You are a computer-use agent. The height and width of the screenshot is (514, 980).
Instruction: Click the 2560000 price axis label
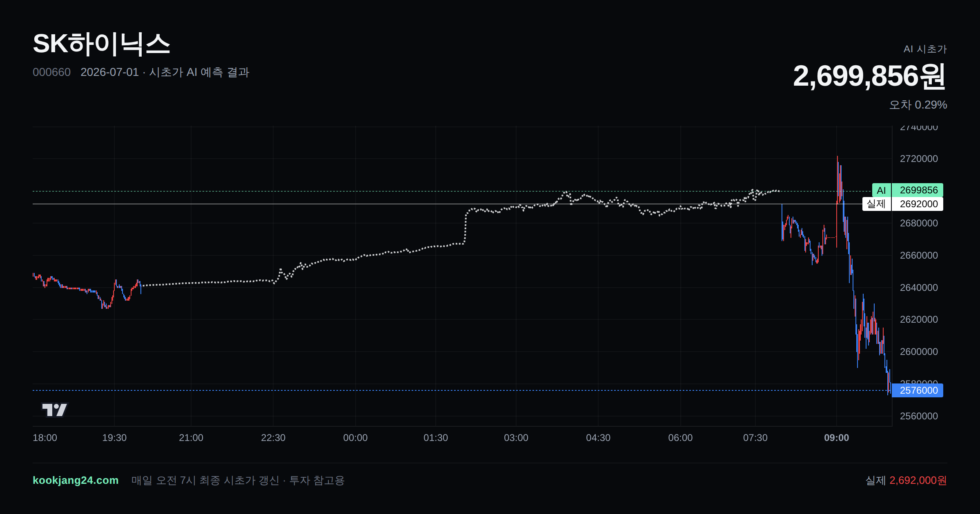click(919, 416)
